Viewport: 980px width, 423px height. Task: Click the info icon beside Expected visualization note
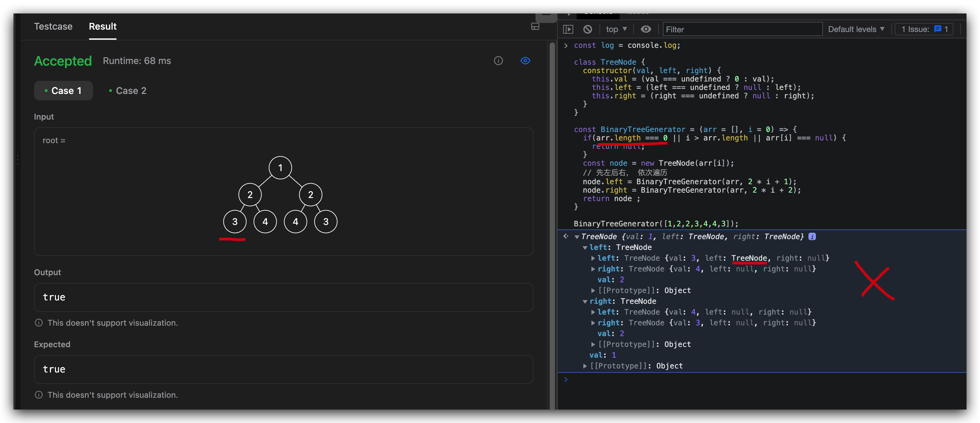(x=38, y=395)
